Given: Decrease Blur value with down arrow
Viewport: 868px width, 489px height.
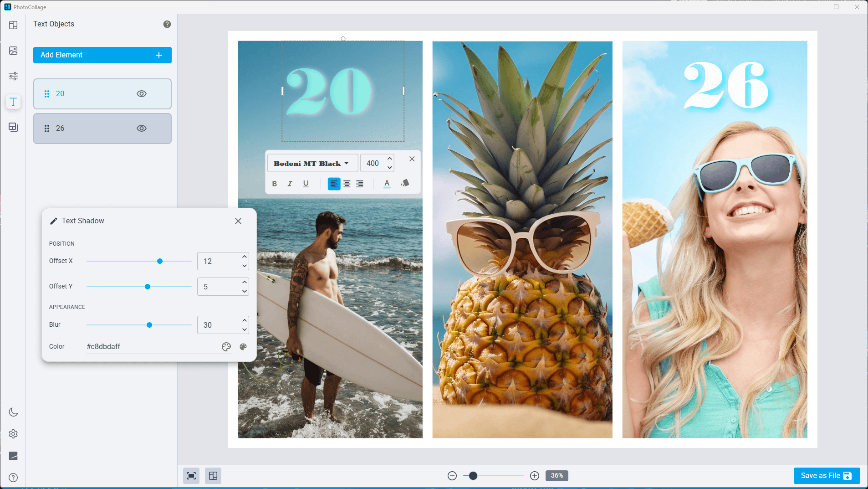Looking at the screenshot, I should (245, 329).
